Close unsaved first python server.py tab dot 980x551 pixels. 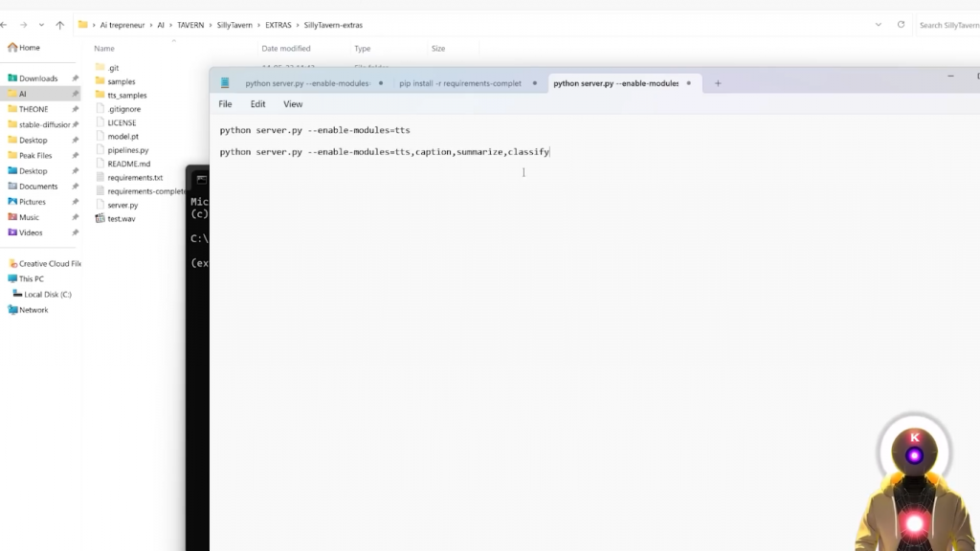[x=381, y=83]
